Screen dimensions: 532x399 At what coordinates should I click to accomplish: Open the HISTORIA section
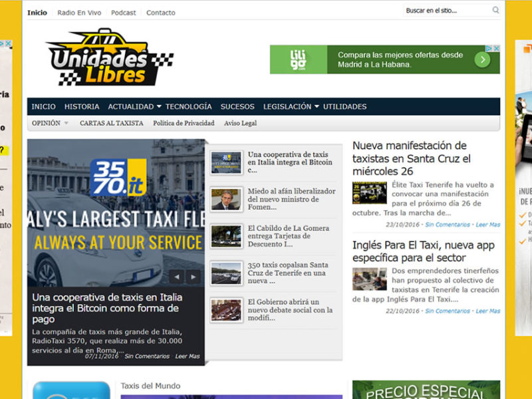tap(82, 106)
